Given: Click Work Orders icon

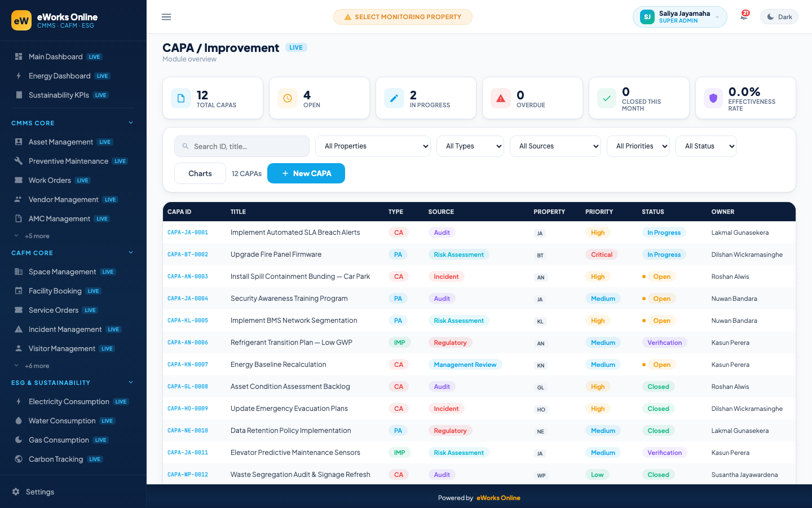Looking at the screenshot, I should pyautogui.click(x=19, y=180).
